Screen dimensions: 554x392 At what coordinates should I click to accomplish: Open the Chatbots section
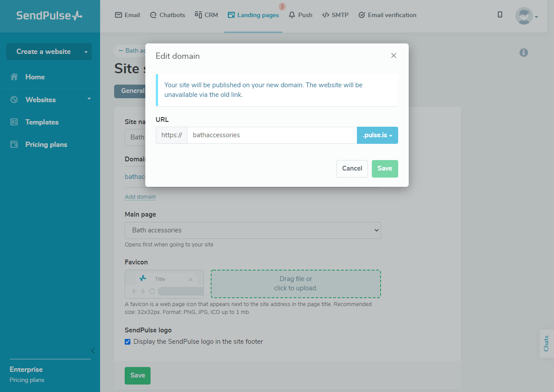coord(167,15)
